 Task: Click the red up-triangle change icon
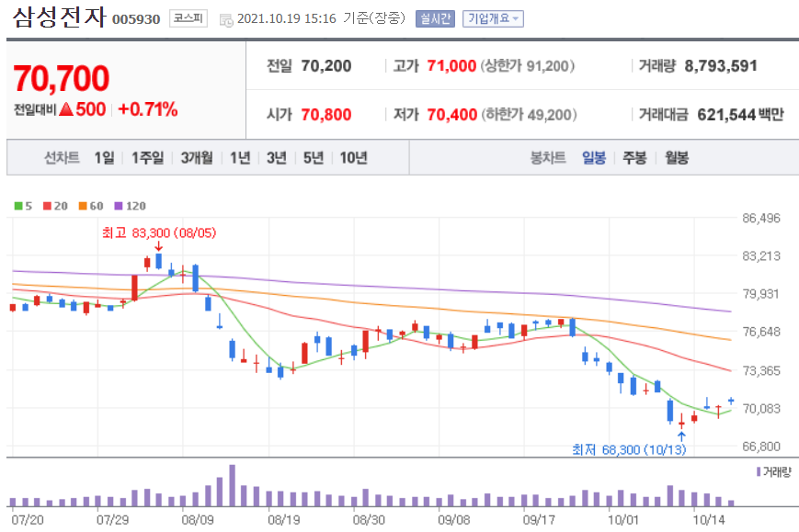click(66, 109)
